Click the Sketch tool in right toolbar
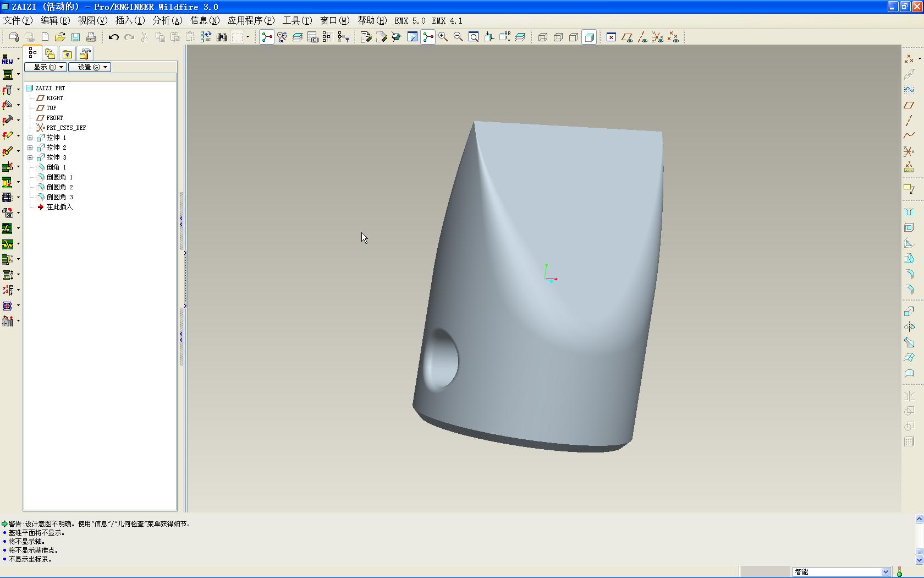 pos(909,90)
